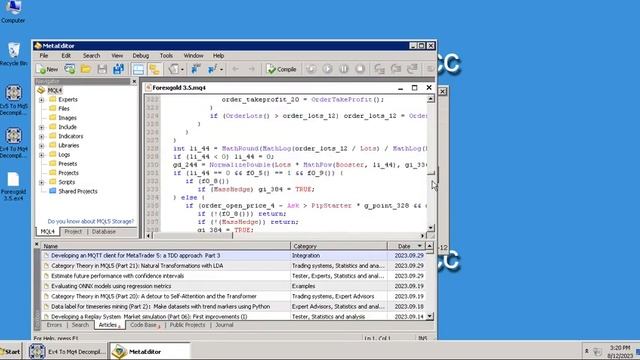Create a new file with New button
Image resolution: width=640 pixels, height=360 pixels.
(47, 69)
